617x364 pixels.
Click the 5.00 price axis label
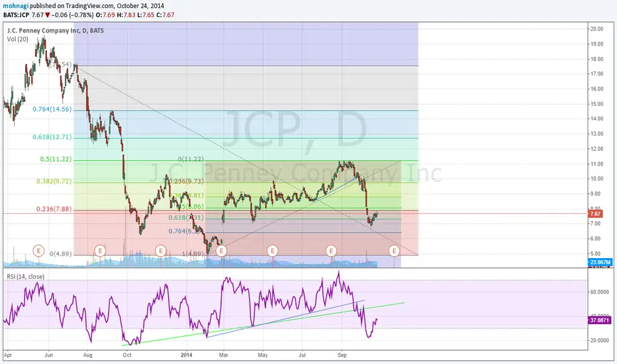[595, 253]
